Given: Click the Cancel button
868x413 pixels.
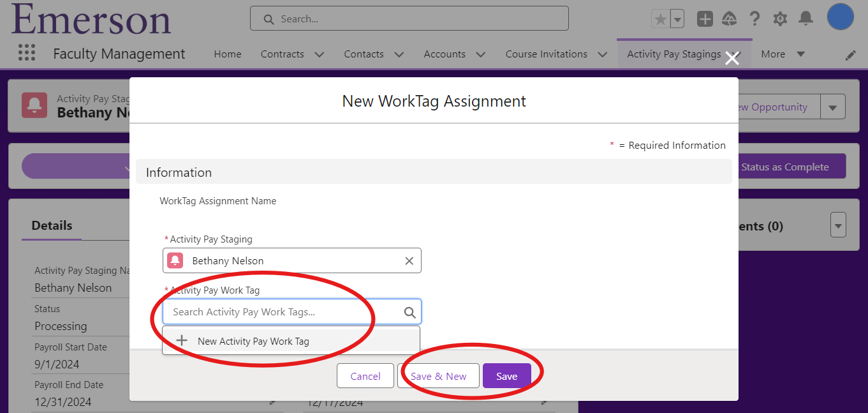Looking at the screenshot, I should (x=365, y=376).
